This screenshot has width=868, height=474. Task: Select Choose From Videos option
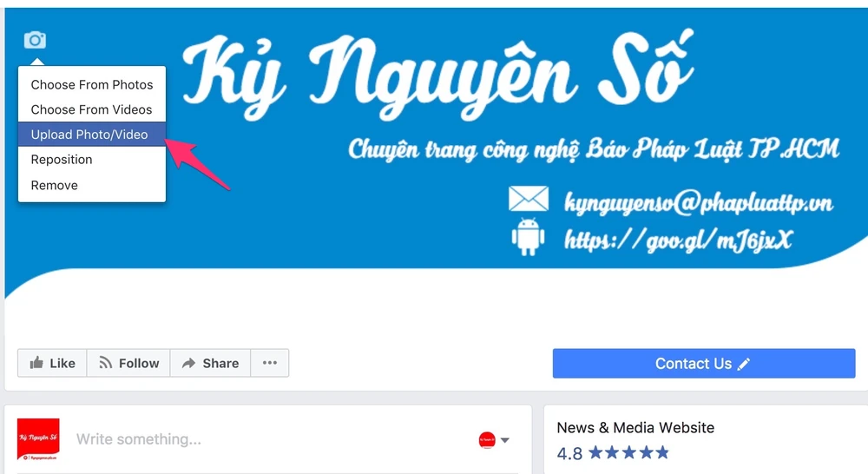click(92, 109)
